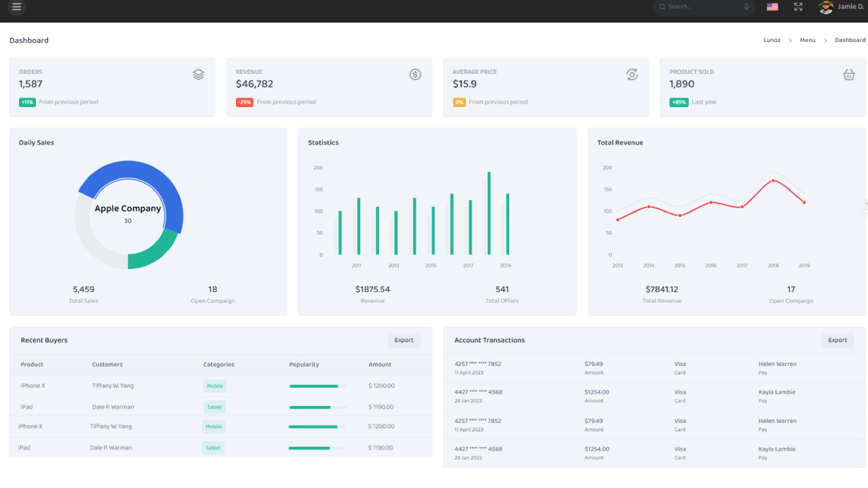The image size is (868, 488).
Task: Open the US flag language selector
Action: click(x=772, y=7)
